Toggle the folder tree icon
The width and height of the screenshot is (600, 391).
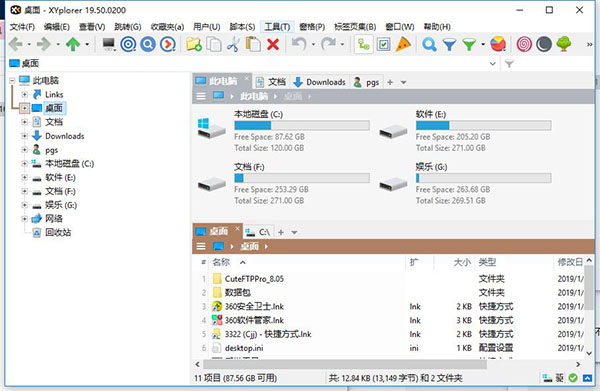coord(364,44)
